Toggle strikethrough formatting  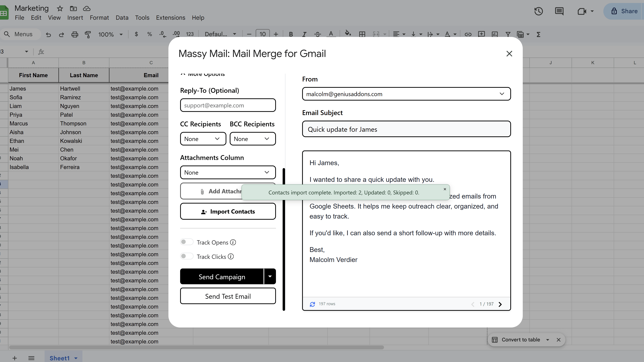(317, 34)
